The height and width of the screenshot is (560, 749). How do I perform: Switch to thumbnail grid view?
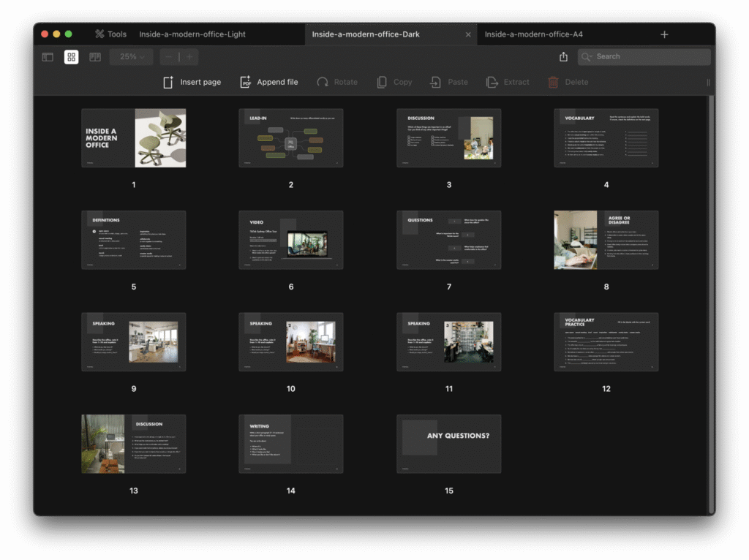tap(71, 57)
